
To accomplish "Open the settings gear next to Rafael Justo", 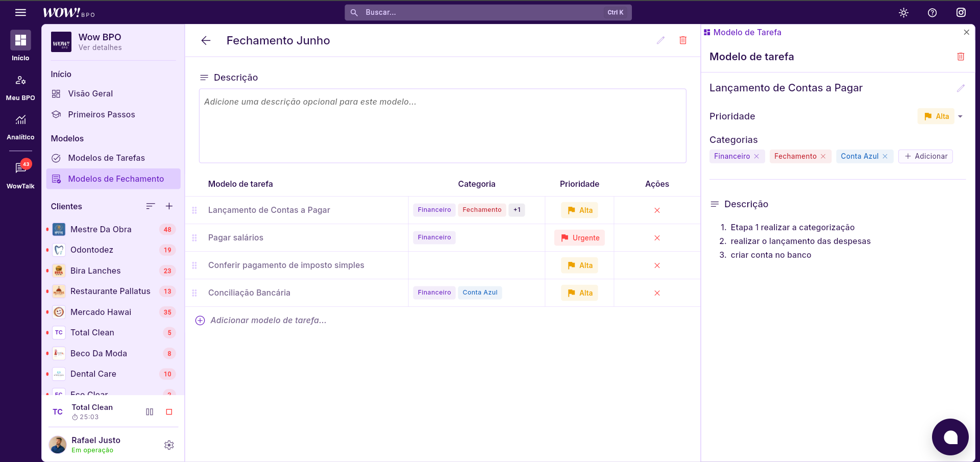I will (x=169, y=445).
